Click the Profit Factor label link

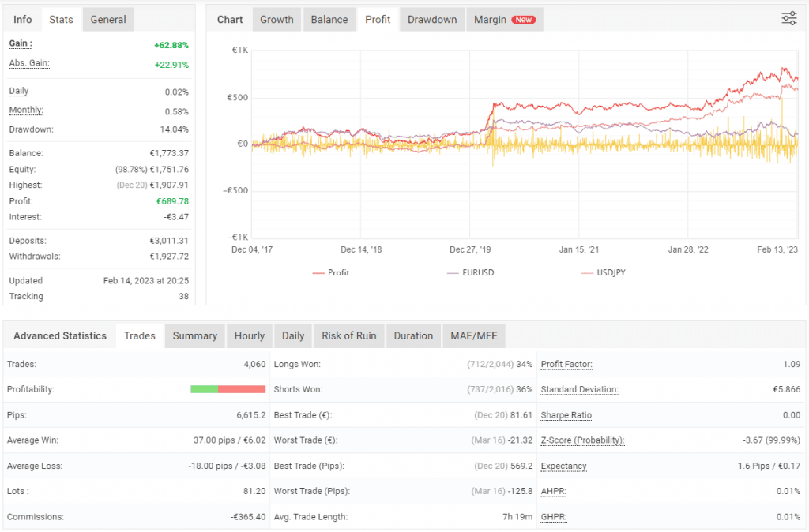coord(566,365)
